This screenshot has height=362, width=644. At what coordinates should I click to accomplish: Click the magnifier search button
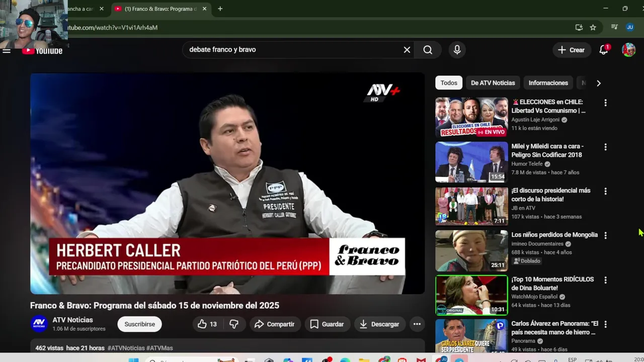click(x=428, y=50)
